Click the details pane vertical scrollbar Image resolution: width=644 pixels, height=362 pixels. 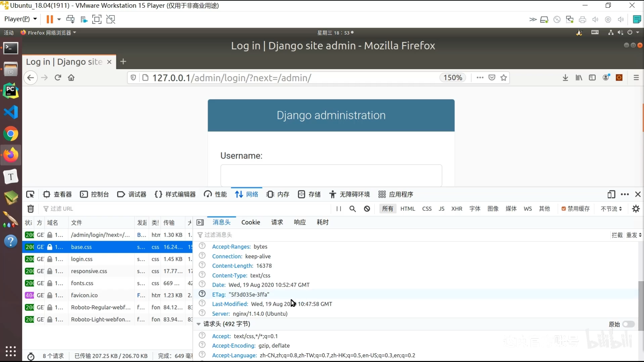(x=641, y=306)
